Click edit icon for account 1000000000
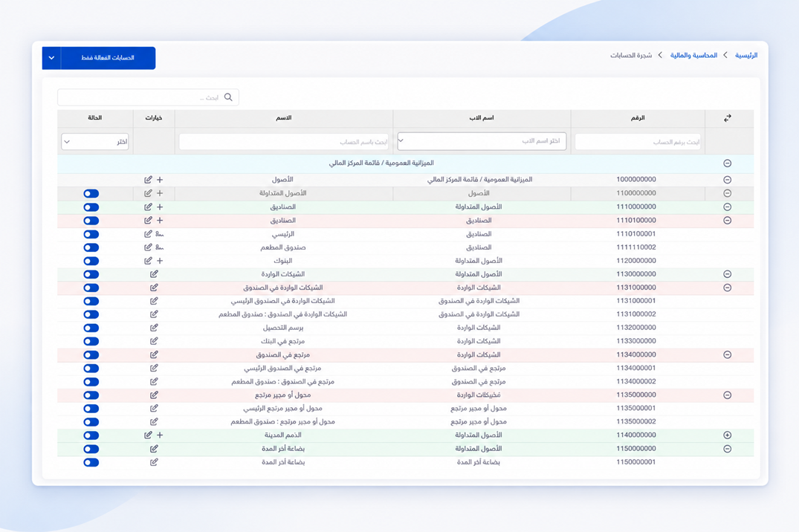 pos(148,180)
